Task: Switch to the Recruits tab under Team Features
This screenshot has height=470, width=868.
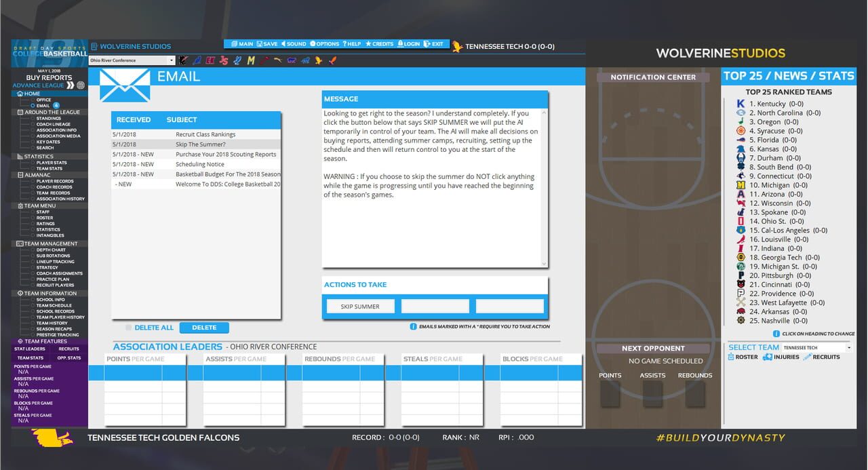Action: pyautogui.click(x=68, y=349)
